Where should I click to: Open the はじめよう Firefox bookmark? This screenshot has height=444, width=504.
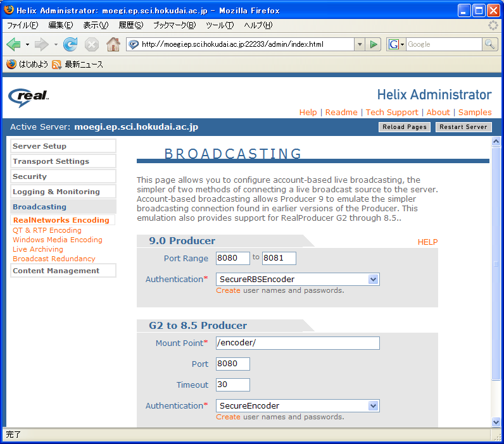(27, 65)
